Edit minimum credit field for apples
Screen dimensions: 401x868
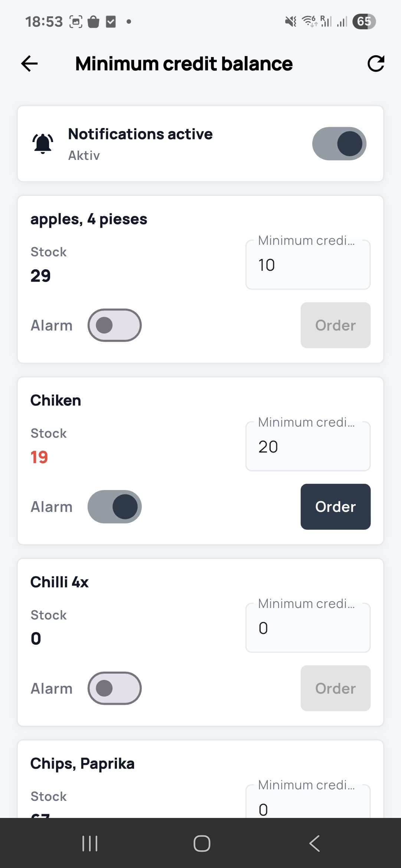308,265
